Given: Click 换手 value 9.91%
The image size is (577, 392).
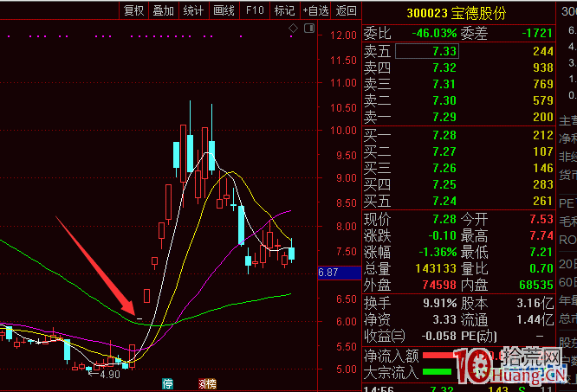Looking at the screenshot, I should (440, 303).
